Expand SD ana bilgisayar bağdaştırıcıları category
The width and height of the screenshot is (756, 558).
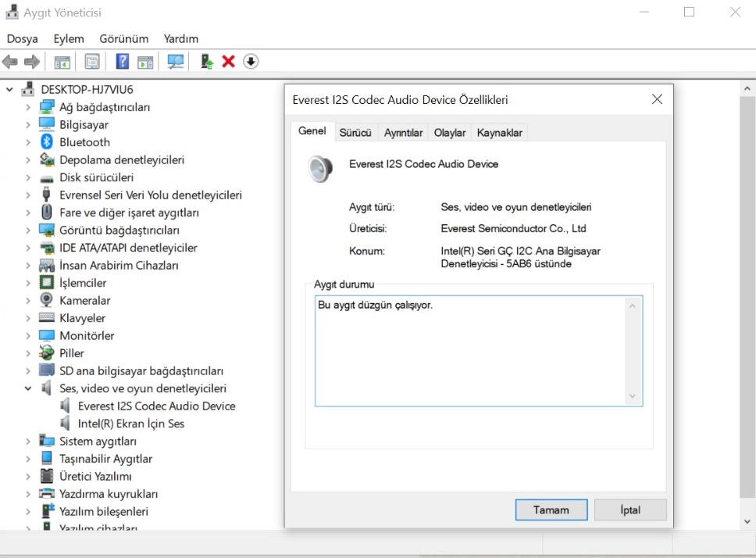(28, 371)
